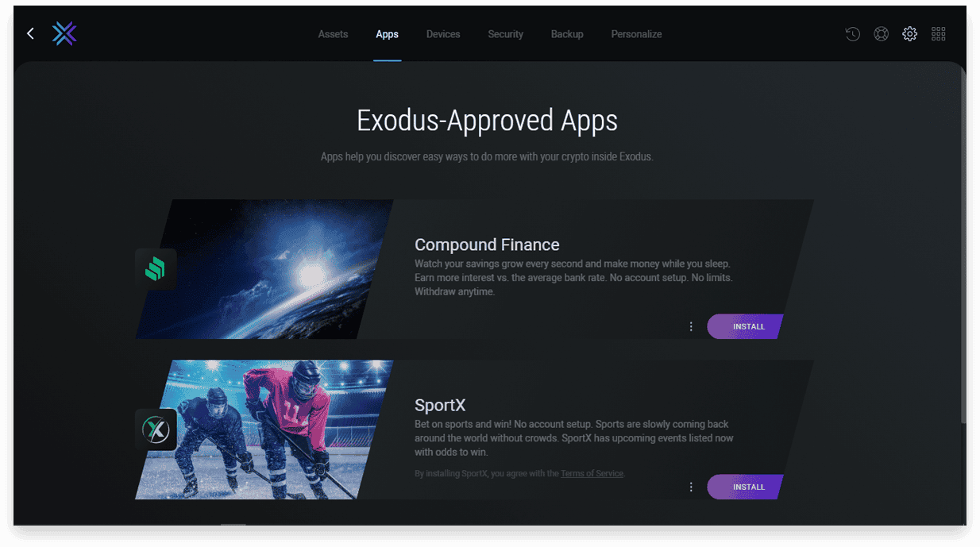Install the Compound Finance app
This screenshot has width=980, height=547.
click(x=745, y=326)
